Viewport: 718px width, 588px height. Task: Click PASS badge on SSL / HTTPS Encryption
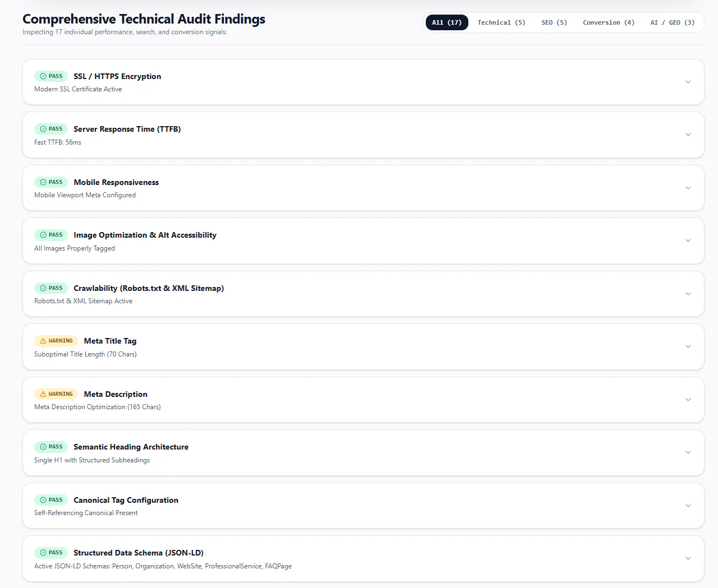click(x=51, y=76)
